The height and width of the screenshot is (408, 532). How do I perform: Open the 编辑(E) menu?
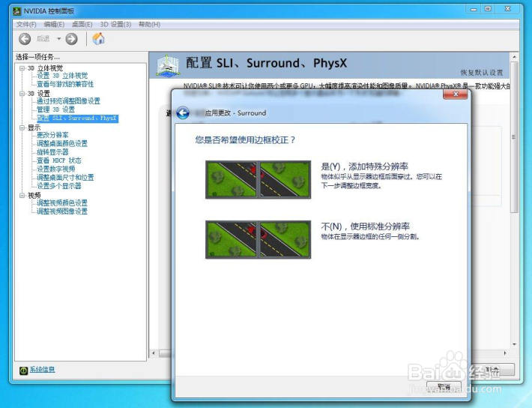[54, 25]
